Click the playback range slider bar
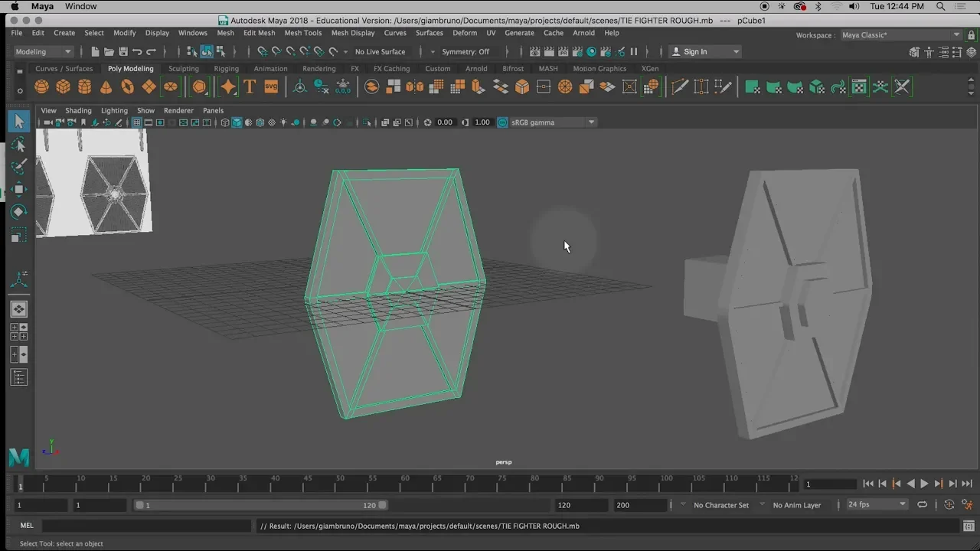 (260, 505)
